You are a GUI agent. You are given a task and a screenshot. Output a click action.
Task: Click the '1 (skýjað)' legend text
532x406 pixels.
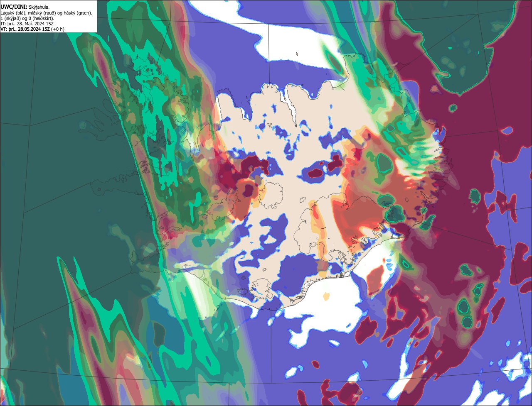click(11, 19)
